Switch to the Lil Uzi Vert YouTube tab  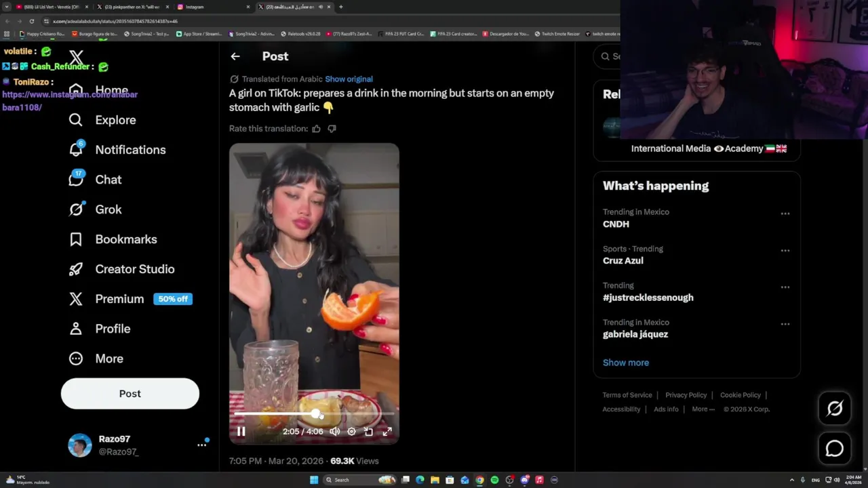pyautogui.click(x=51, y=7)
